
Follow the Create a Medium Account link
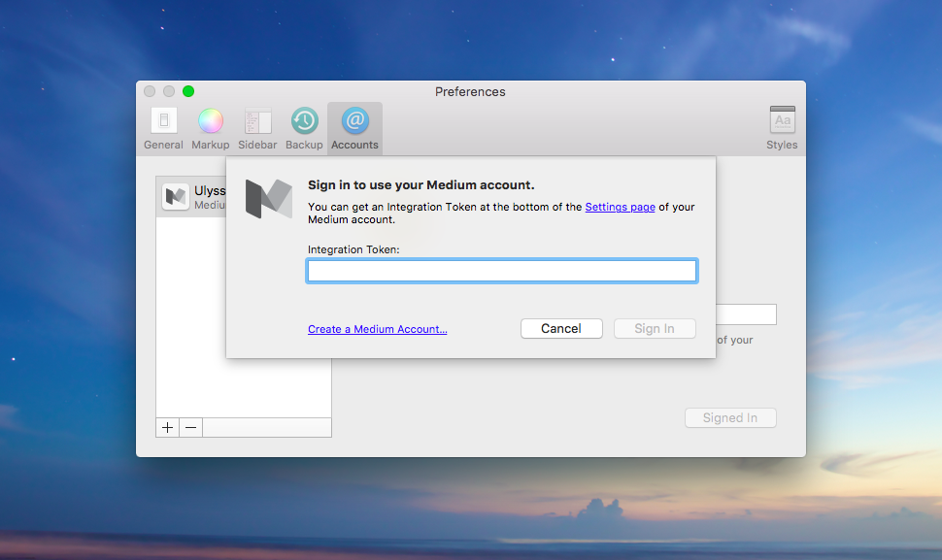377,329
